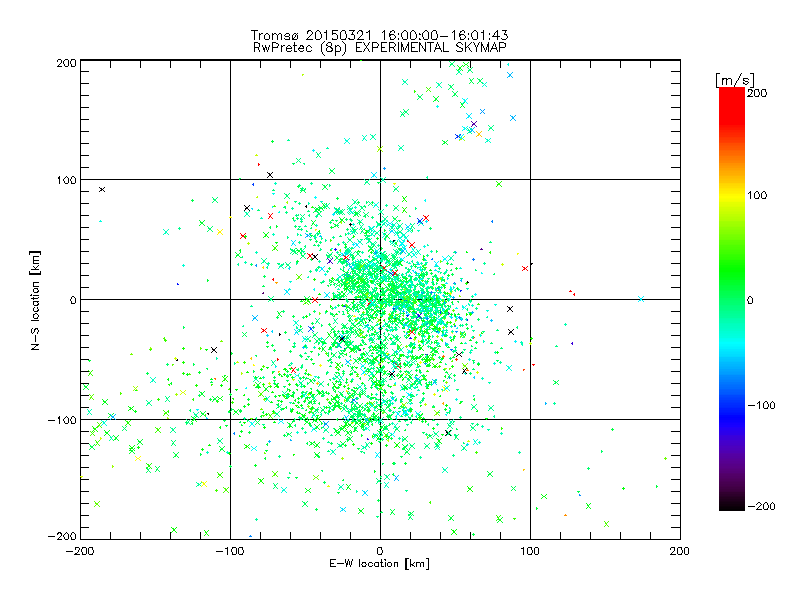Click the '0' label beside the colorbar
800x600 pixels.
pyautogui.click(x=750, y=300)
